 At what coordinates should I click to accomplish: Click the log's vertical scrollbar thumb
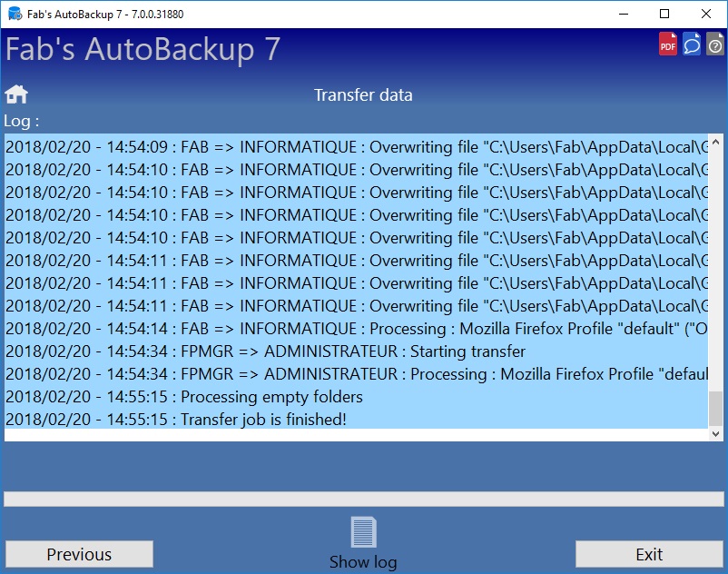coord(715,408)
